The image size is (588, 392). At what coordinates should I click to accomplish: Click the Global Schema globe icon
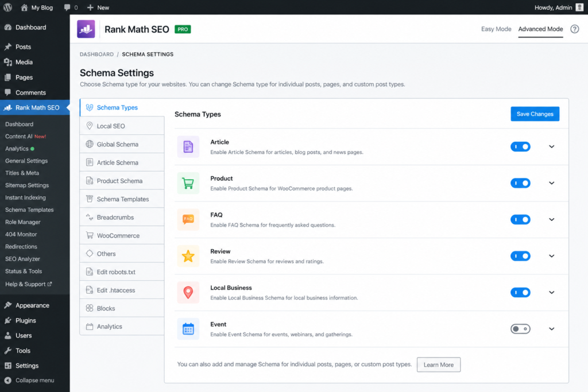(89, 144)
